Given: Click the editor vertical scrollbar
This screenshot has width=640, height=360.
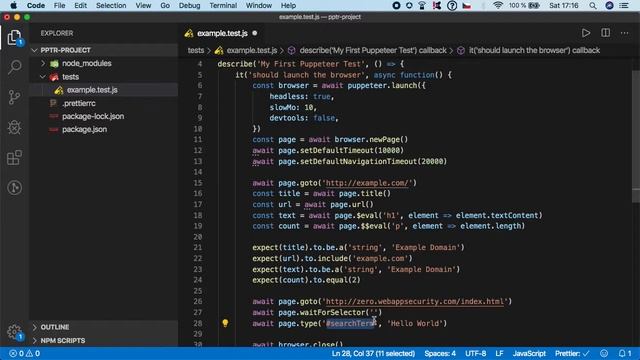Looking at the screenshot, I should coord(636,137).
